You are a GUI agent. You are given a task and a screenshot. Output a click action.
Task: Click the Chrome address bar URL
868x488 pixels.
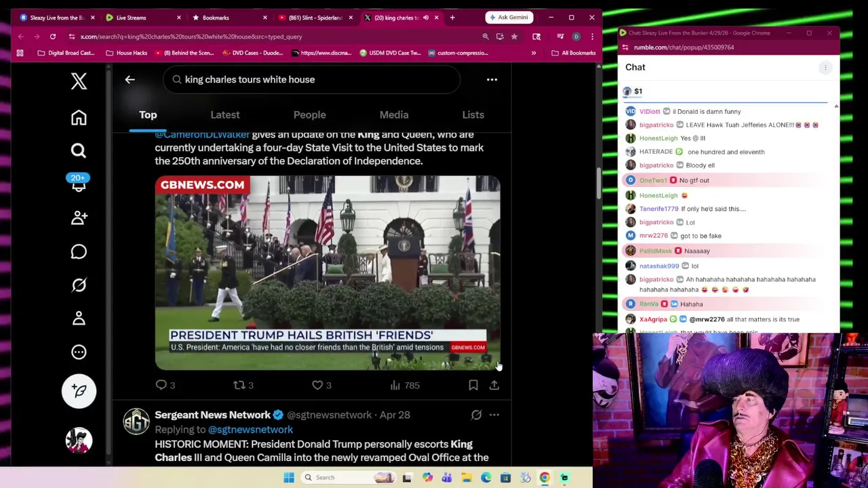(191, 37)
